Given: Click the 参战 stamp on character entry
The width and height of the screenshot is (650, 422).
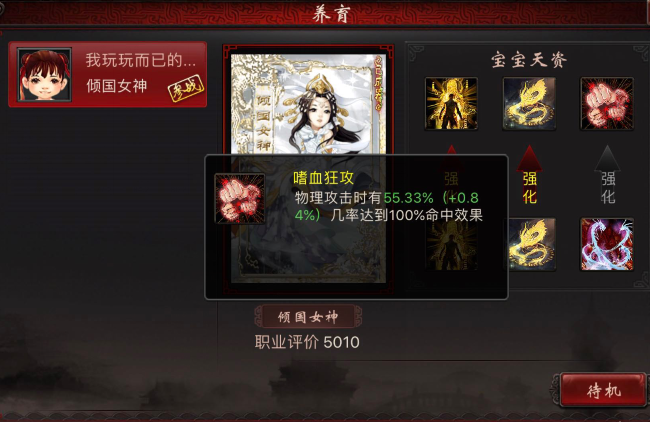Looking at the screenshot, I should coord(186,88).
